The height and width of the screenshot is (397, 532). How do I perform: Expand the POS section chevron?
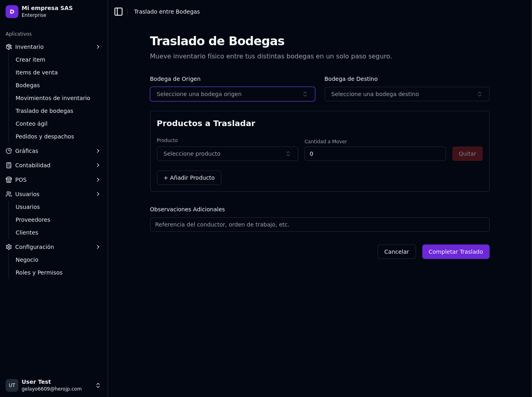click(98, 180)
